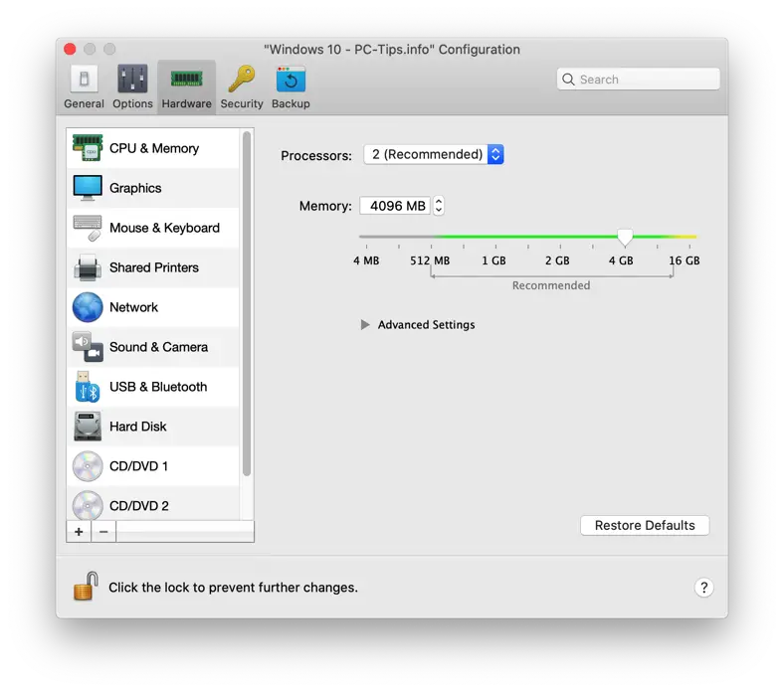Screen dimensions: 784x692
Task: Remove a device with the minus button
Action: [x=103, y=532]
